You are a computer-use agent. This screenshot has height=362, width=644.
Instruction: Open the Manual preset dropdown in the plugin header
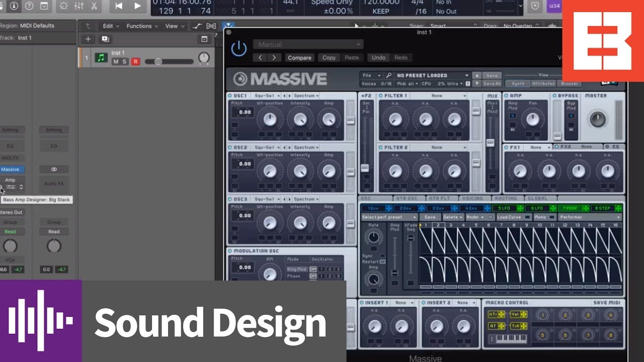[308, 44]
